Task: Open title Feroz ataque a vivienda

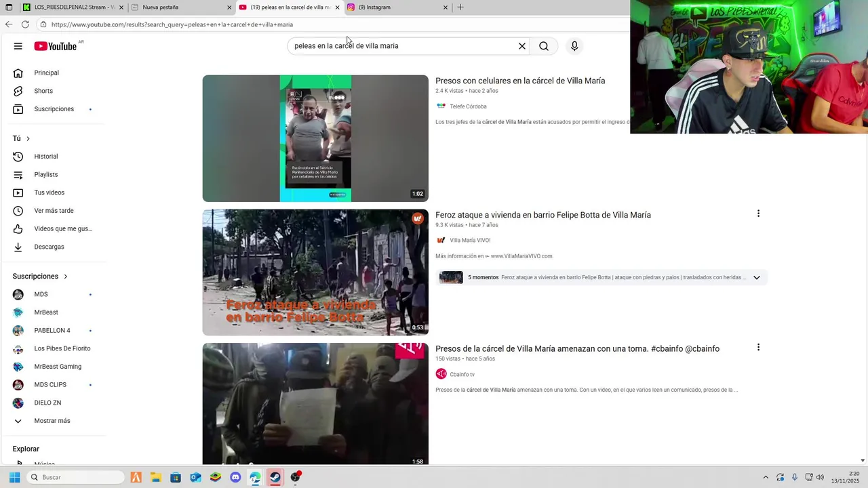Action: 543,215
